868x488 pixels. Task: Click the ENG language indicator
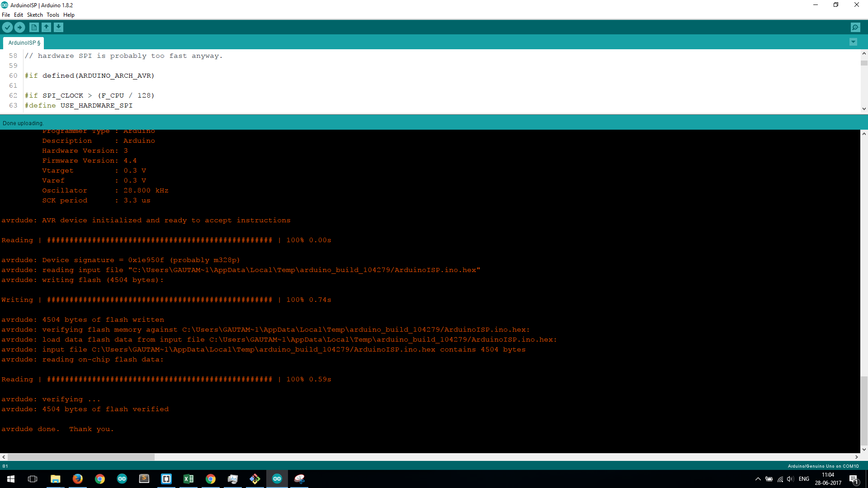pyautogui.click(x=804, y=479)
